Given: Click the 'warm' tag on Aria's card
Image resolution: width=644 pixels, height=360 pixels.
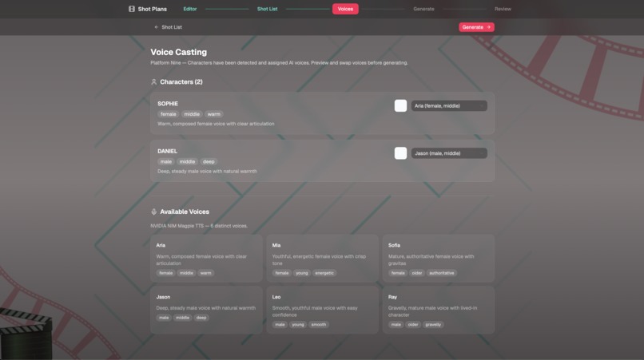Looking at the screenshot, I should [206, 273].
